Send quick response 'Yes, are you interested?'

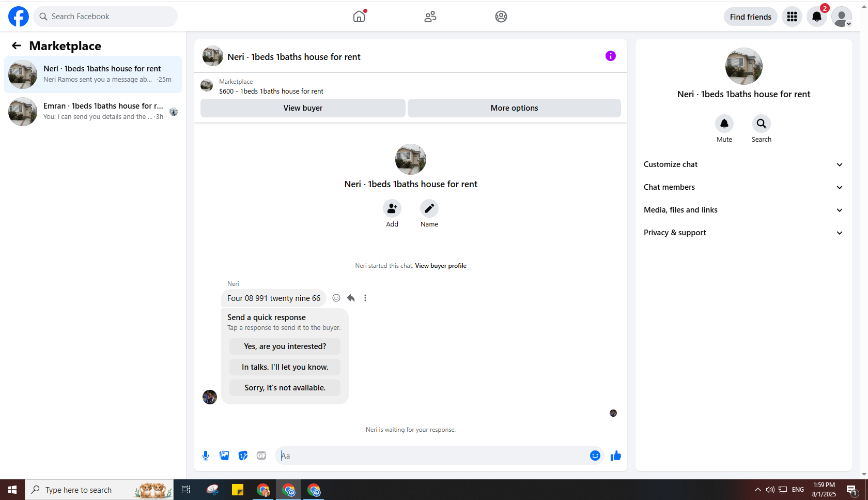coord(285,346)
